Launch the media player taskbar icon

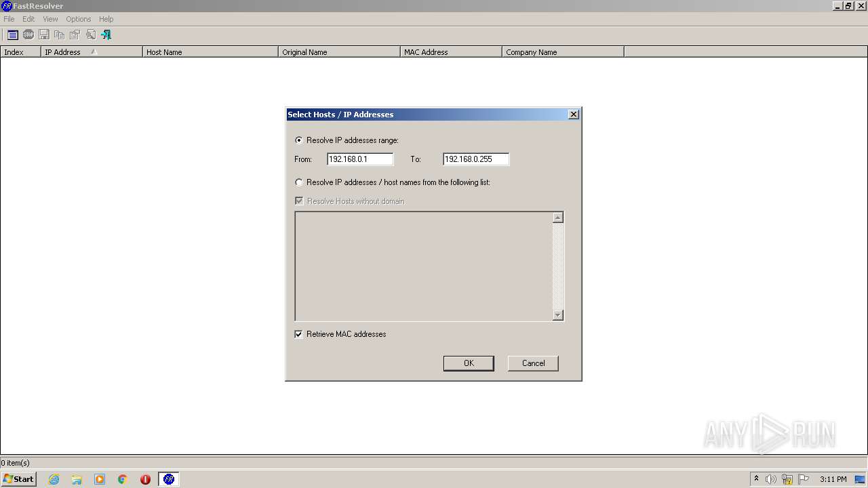(100, 479)
